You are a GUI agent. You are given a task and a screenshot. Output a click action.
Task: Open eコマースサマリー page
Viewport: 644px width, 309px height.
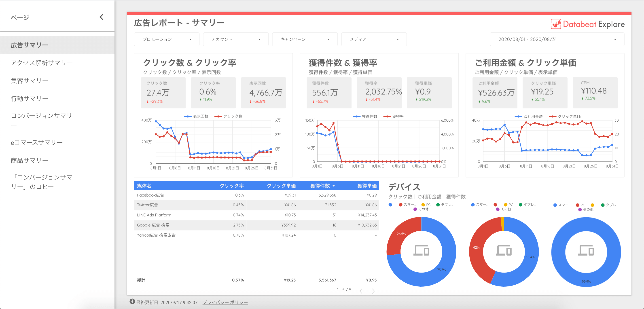(x=57, y=142)
